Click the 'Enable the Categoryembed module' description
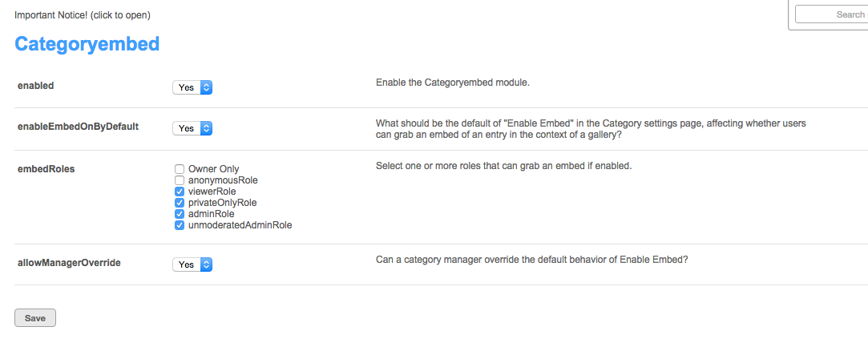868x339 pixels. [453, 83]
